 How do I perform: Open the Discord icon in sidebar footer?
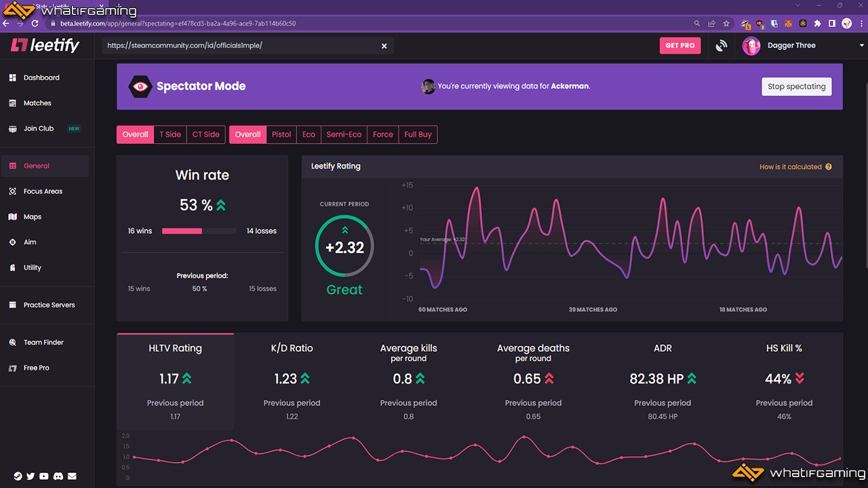pyautogui.click(x=58, y=476)
